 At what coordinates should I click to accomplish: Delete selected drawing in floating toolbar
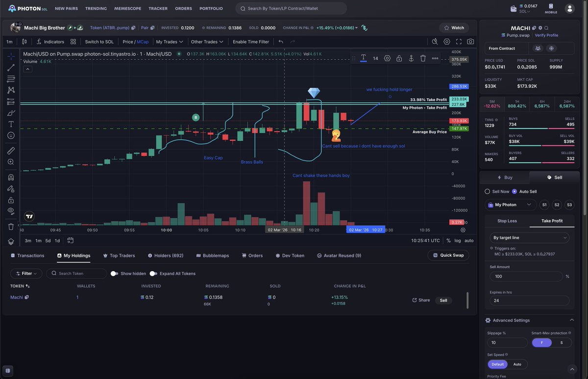pos(423,58)
